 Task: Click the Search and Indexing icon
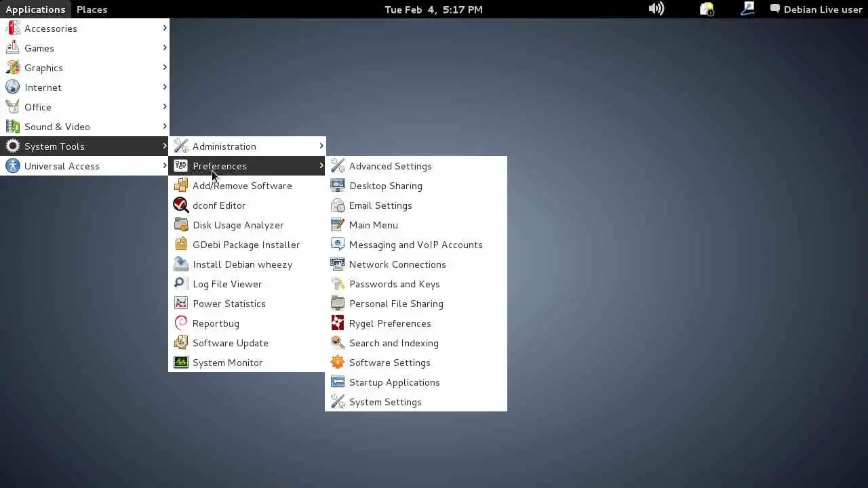338,343
